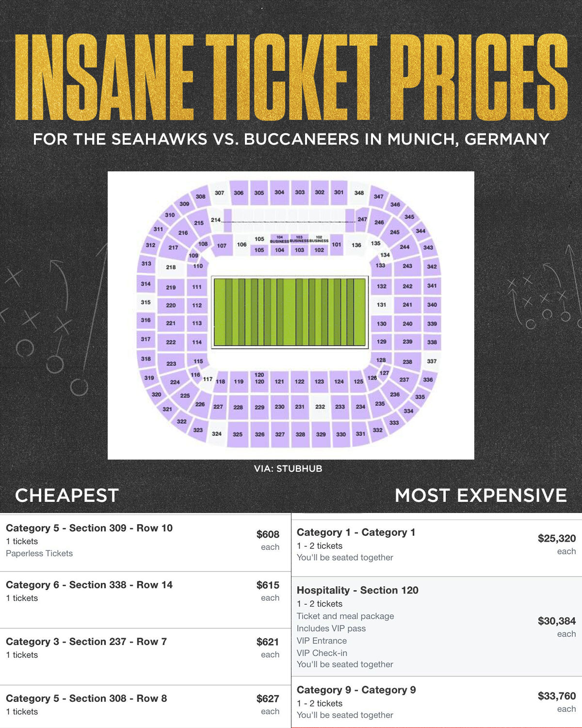Viewport: 582px width, 728px height.
Task: Click the $608 ticket price
Action: pos(268,534)
